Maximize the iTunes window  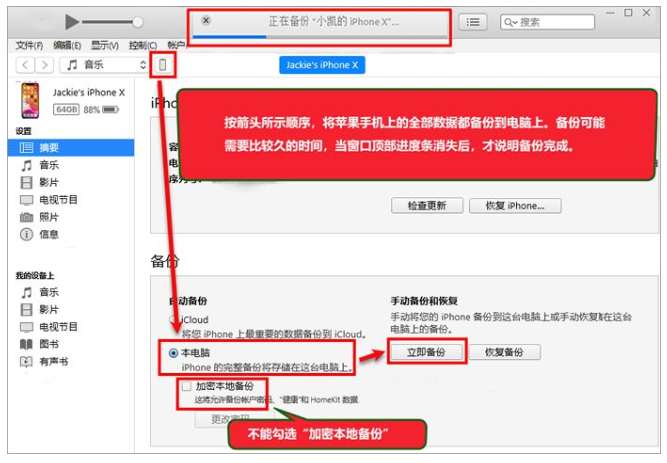[x=628, y=13]
